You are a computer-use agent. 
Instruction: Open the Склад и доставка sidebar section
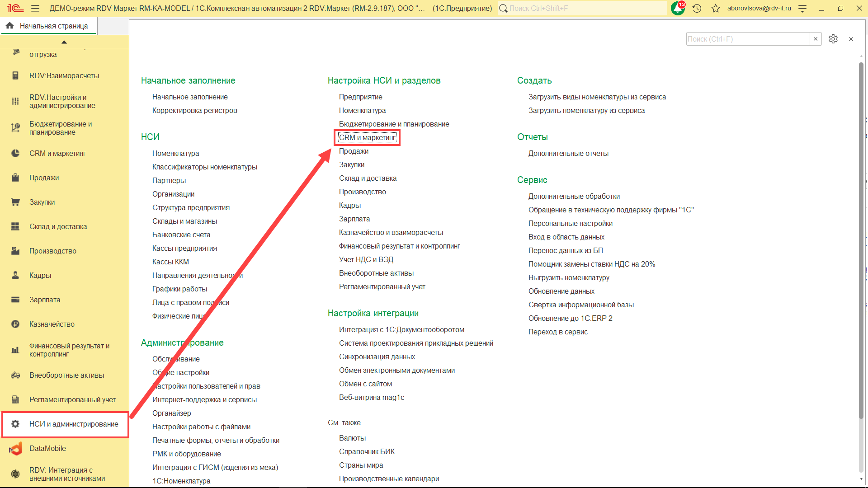point(58,226)
